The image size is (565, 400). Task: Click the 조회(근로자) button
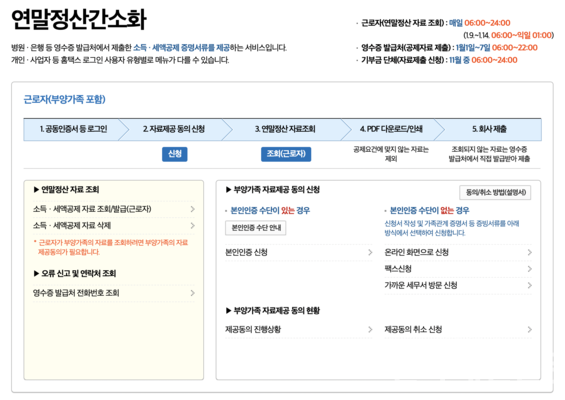[286, 154]
